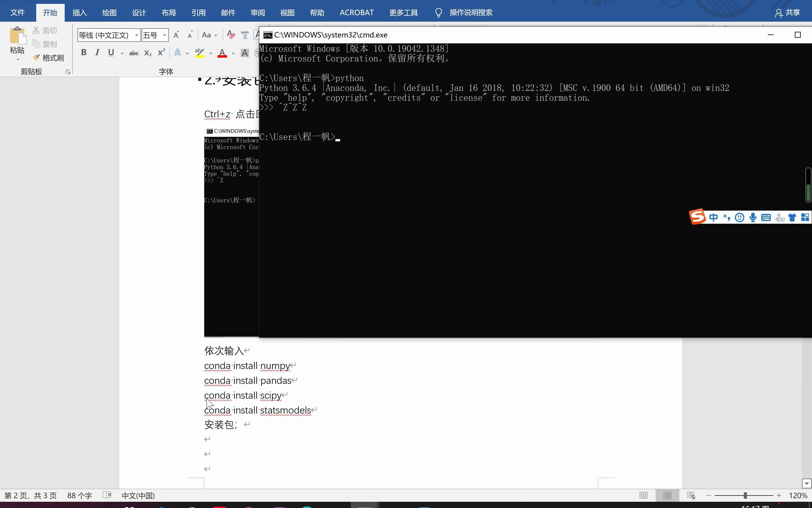This screenshot has height=508, width=812.
Task: Switch to web layout view
Action: click(691, 495)
